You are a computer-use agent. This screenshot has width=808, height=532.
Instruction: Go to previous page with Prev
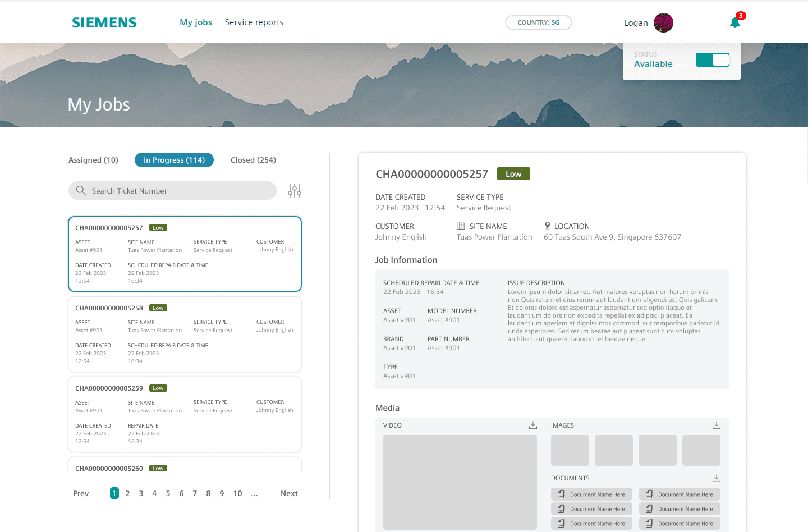click(81, 493)
